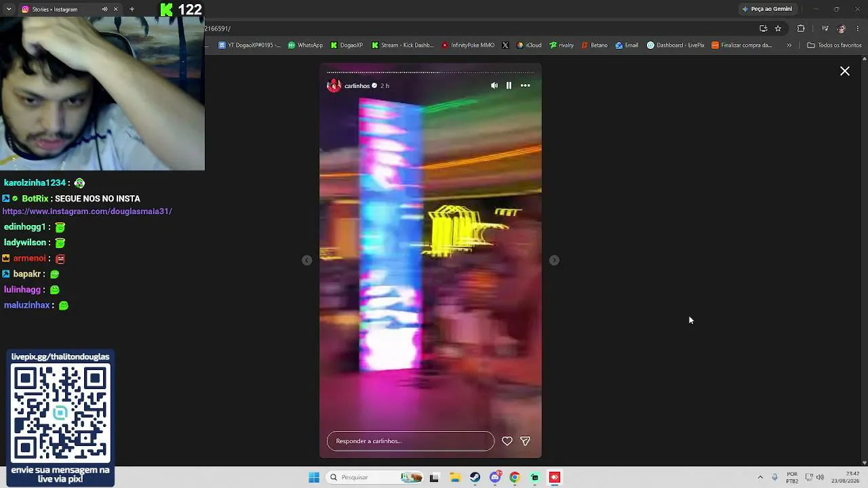The height and width of the screenshot is (488, 868).
Task: Open a new browser tab
Action: point(132,9)
